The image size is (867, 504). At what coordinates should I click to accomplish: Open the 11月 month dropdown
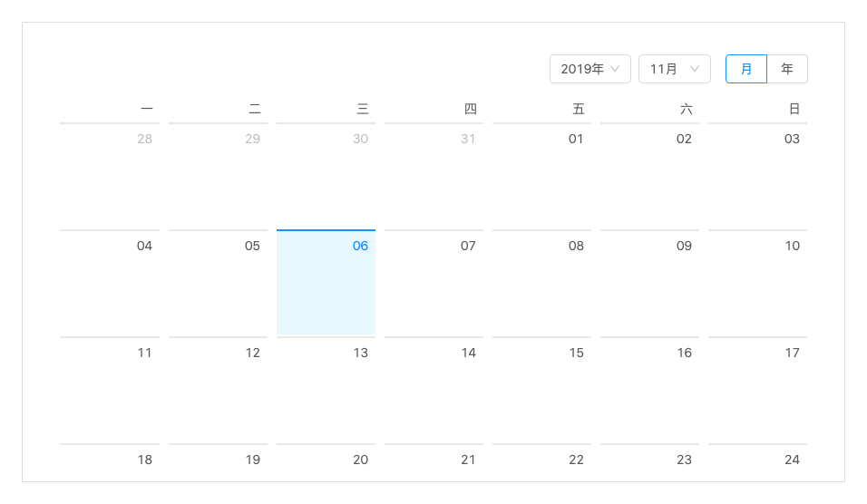(674, 69)
